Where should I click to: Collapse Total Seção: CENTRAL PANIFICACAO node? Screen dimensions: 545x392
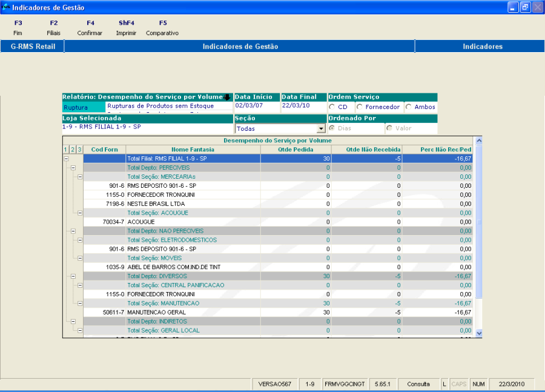(80, 285)
